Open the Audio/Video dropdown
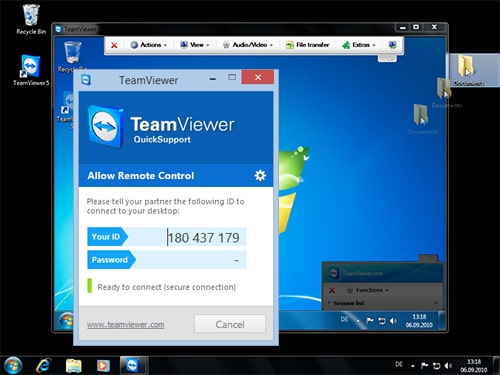The image size is (500, 375). point(248,45)
